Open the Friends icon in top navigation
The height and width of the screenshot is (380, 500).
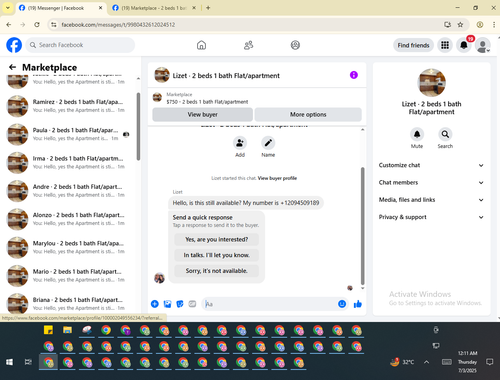tap(249, 45)
